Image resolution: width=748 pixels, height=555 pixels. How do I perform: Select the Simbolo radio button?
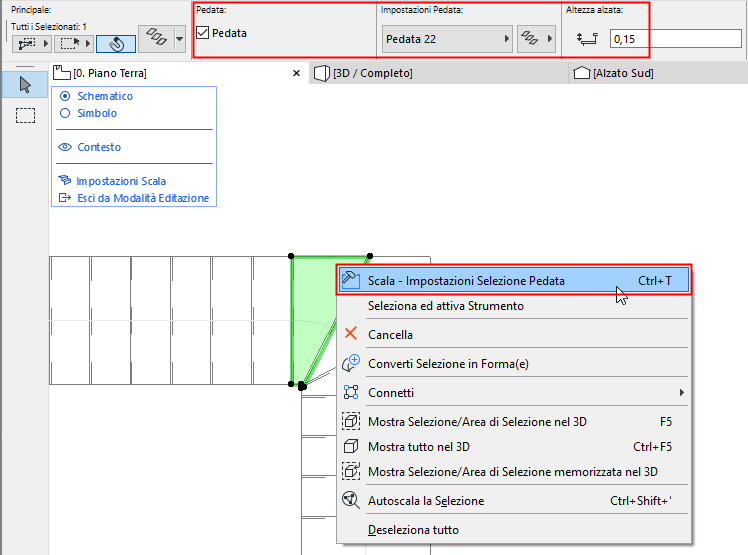tap(65, 113)
